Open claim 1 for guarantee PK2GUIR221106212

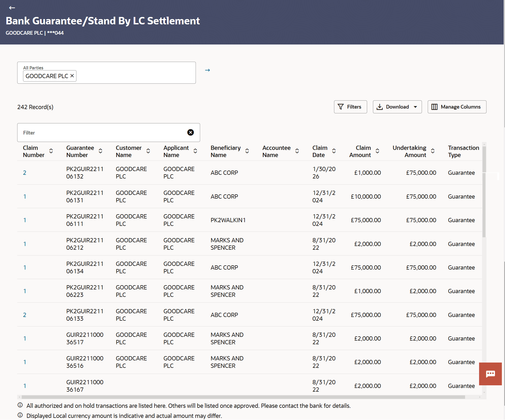point(25,244)
